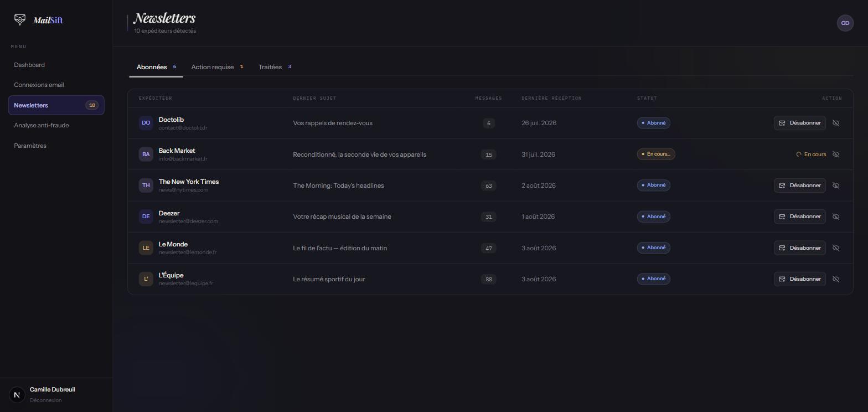Click the En cours… status badge
Screen dimensions: 868x412
click(x=655, y=154)
